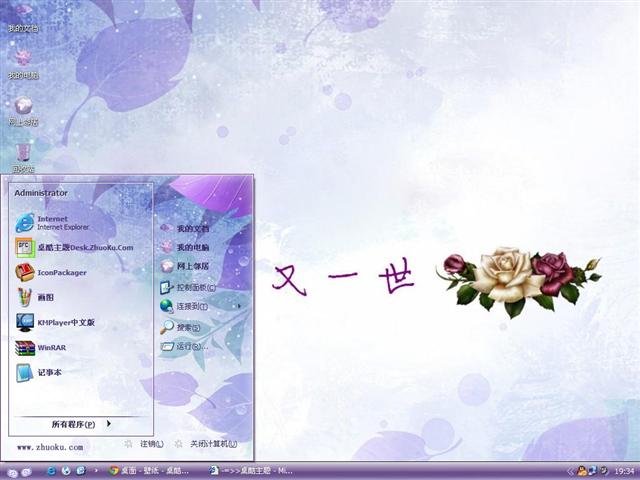Image resolution: width=640 pixels, height=480 pixels.
Task: Open 控制面板(C) in the Start menu
Action: (188, 287)
